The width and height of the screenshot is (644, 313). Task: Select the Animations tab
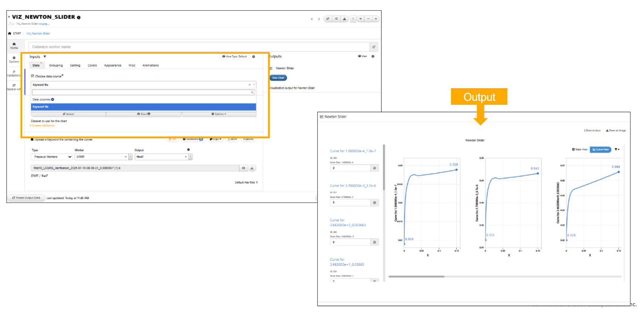point(150,66)
